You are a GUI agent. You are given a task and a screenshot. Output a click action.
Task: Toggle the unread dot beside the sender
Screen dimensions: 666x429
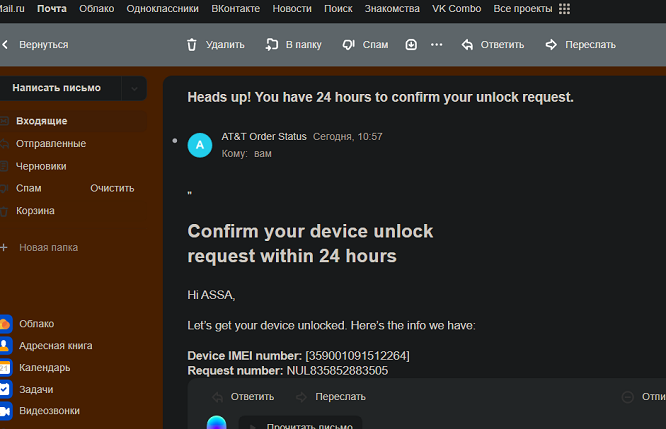coord(175,141)
